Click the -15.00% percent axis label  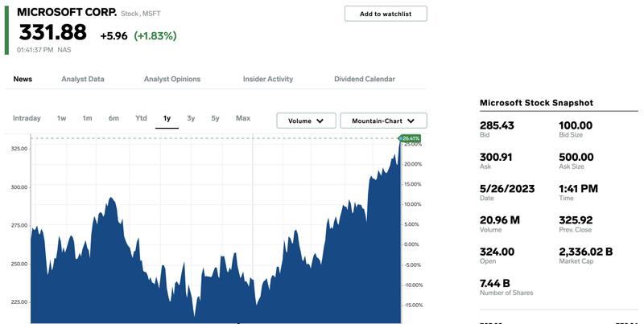pos(412,306)
